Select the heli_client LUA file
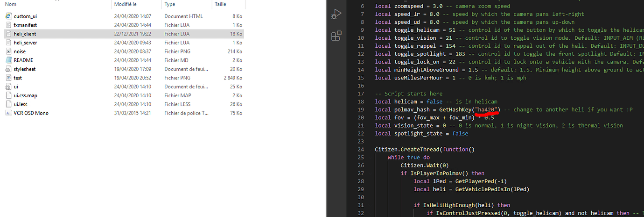The width and height of the screenshot is (644, 217). pyautogui.click(x=25, y=34)
